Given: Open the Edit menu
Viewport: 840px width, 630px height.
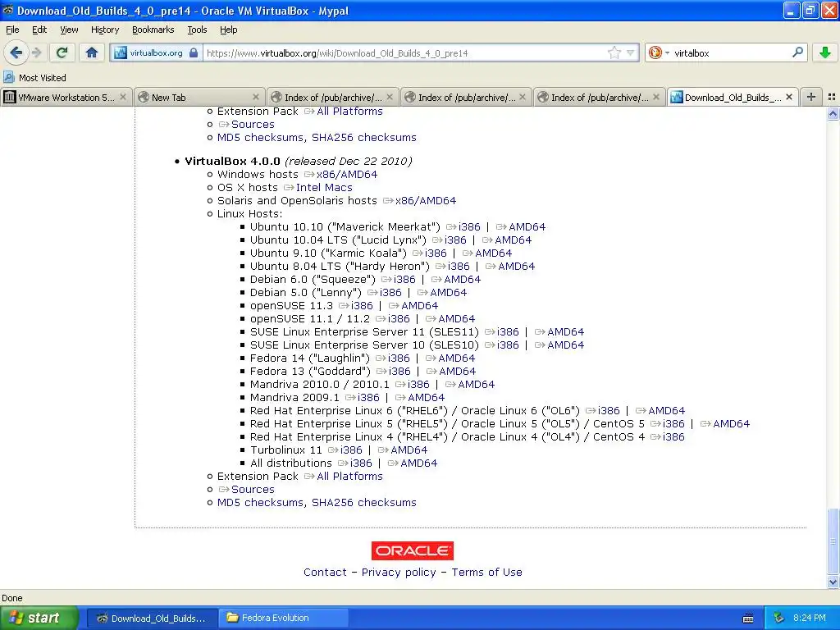Looking at the screenshot, I should [x=39, y=30].
